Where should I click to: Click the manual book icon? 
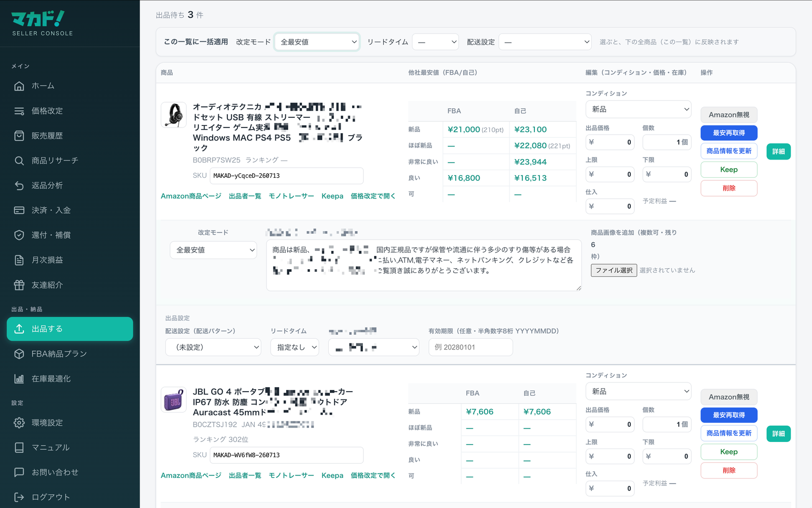pyautogui.click(x=19, y=448)
